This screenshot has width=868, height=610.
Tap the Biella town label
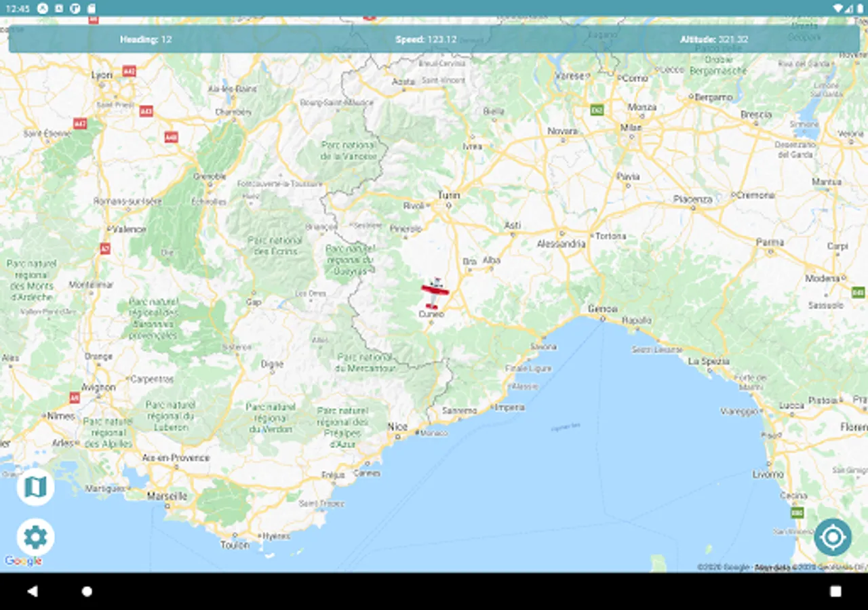pos(494,111)
